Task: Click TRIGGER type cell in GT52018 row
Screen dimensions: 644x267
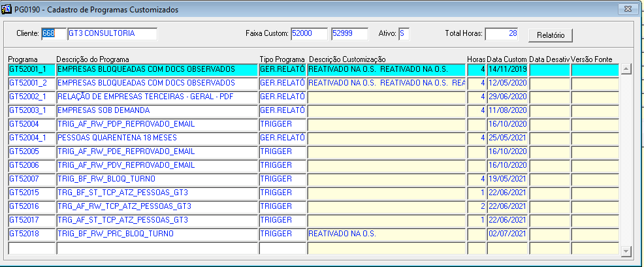Action: pos(283,234)
